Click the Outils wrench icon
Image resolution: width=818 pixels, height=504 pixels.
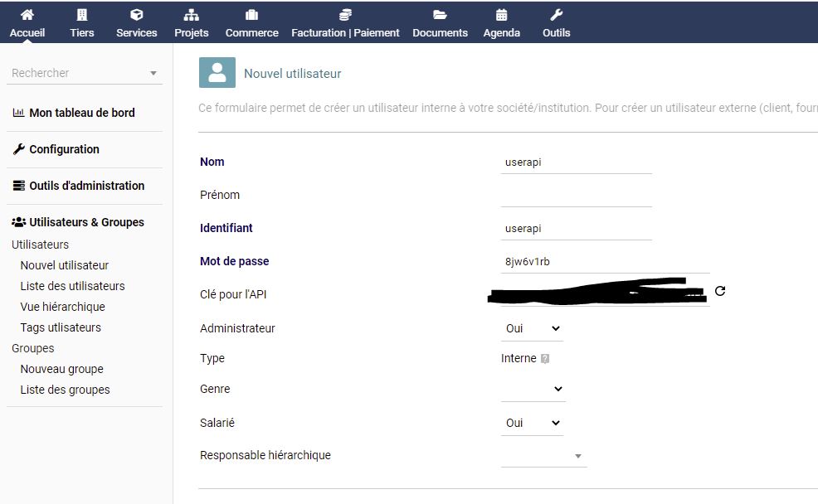click(557, 15)
